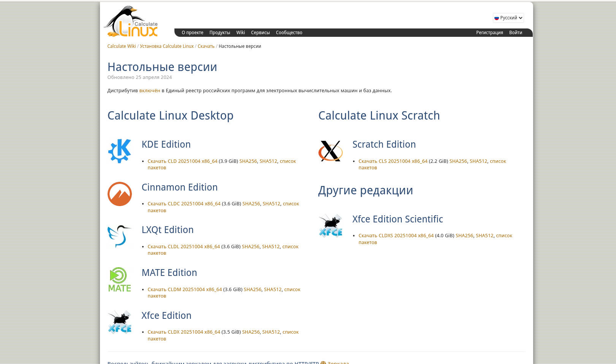
Task: Open SHA512 checksum for CLDXS
Action: 485,236
